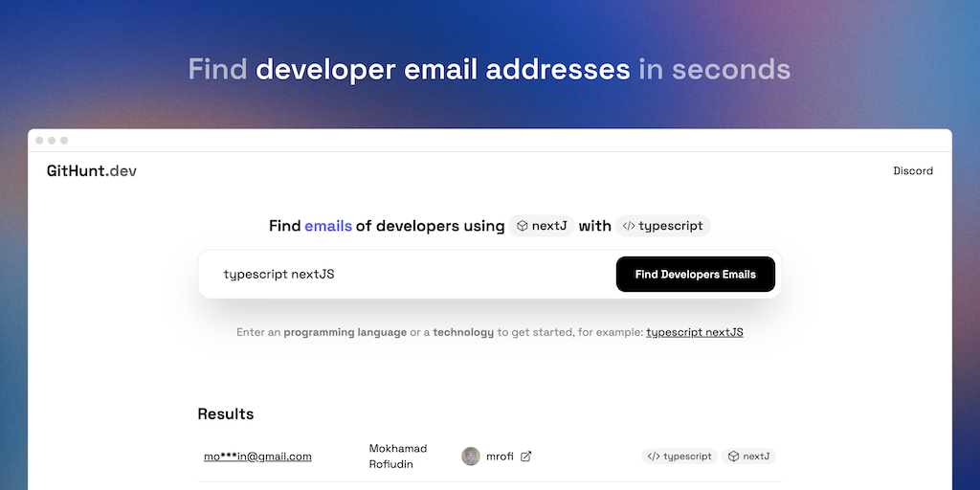Click the code brackets icon in the heading's typescript chip

point(629,227)
